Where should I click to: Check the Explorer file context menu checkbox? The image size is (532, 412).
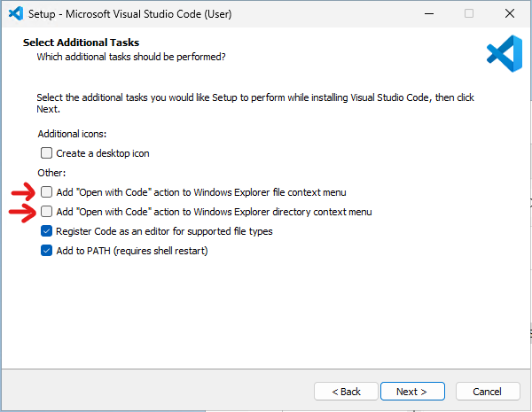tap(46, 192)
